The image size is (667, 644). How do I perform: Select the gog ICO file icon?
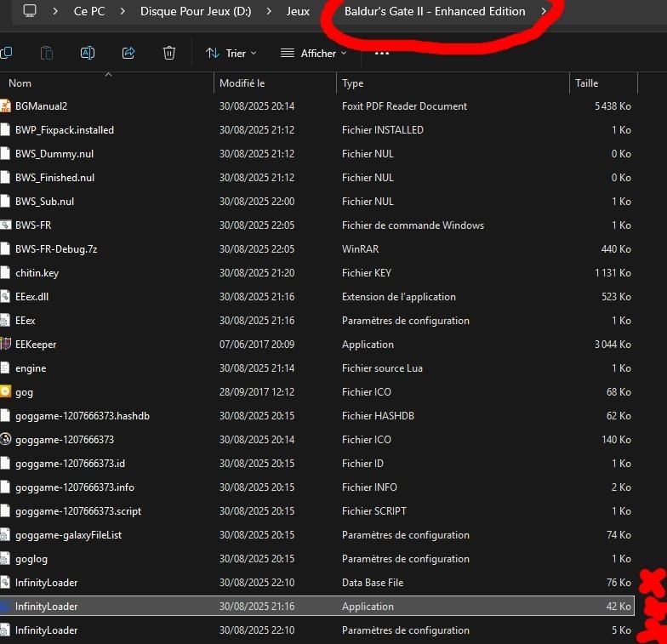(x=5, y=391)
